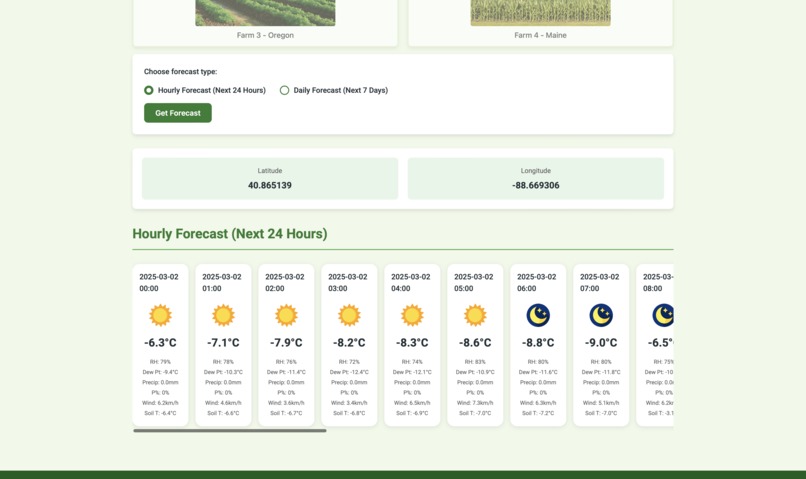
Task: Click the -8.8°C temperature reading
Action: 538,342
